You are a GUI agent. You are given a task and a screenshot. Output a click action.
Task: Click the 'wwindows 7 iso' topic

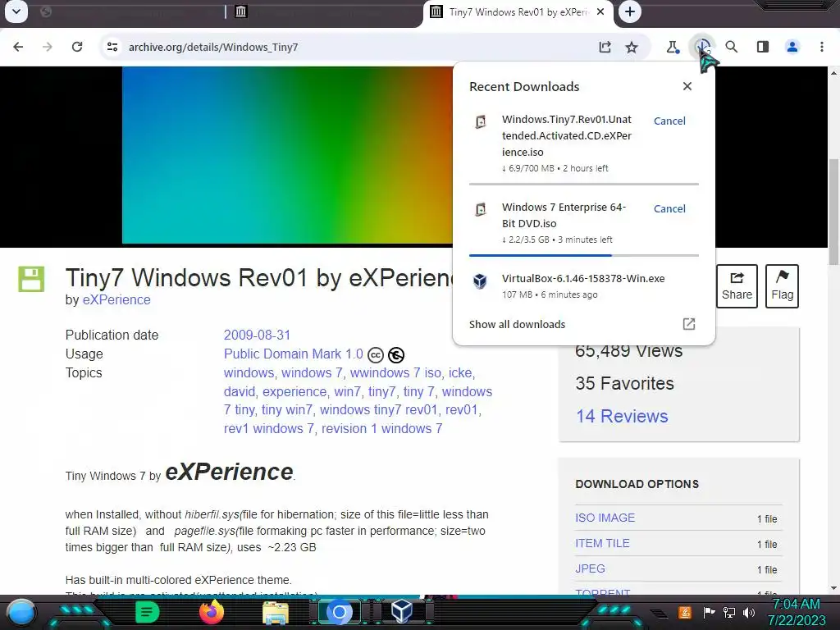coord(396,373)
